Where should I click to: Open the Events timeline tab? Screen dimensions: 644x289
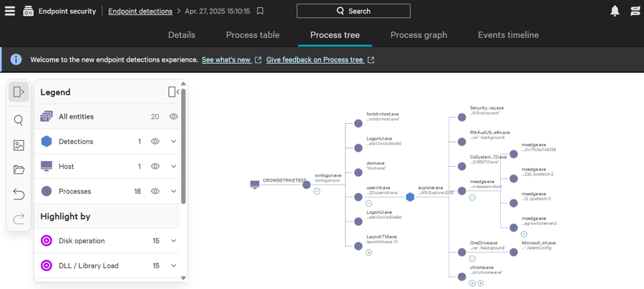(508, 35)
